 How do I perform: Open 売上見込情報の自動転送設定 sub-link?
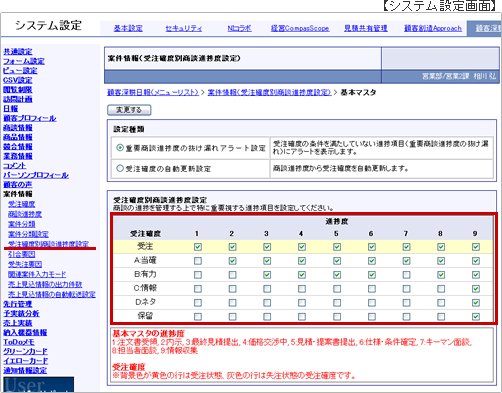[52, 294]
